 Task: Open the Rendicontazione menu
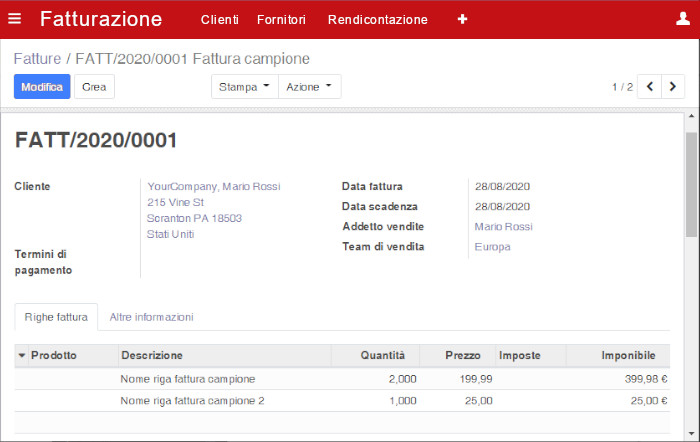pos(378,20)
